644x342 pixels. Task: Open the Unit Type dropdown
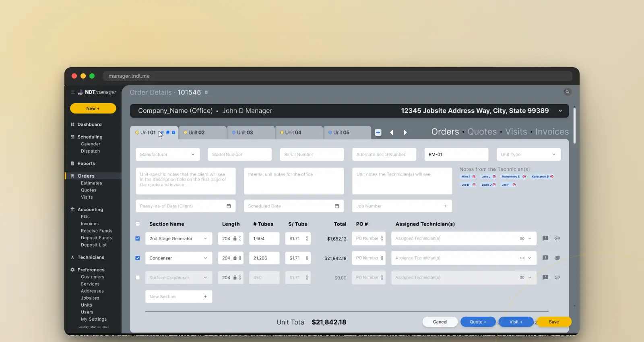coord(528,155)
